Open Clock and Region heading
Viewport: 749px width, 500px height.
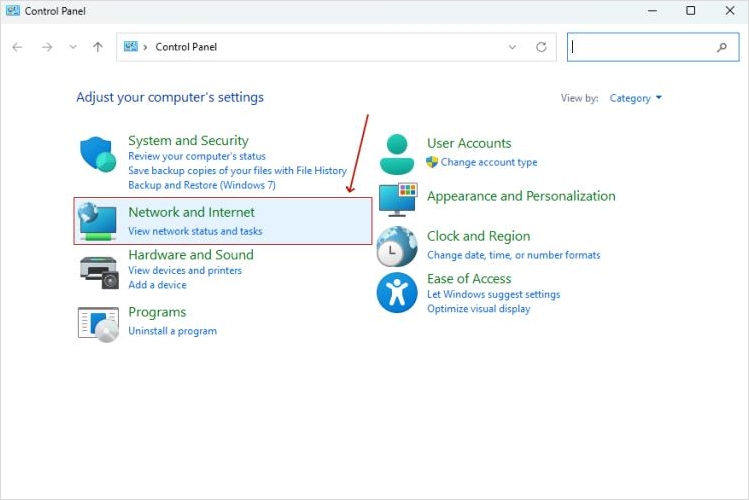click(479, 236)
